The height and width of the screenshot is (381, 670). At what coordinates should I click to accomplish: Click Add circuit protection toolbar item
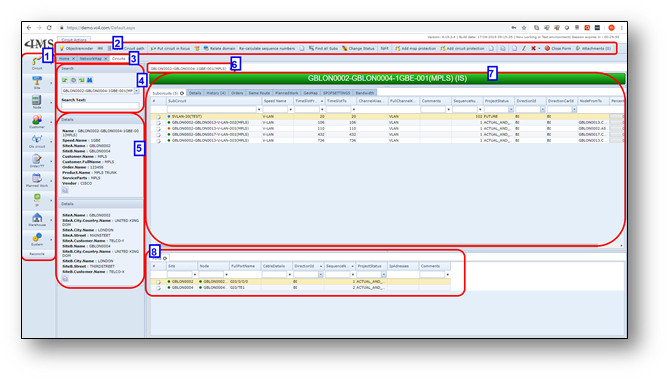tap(462, 49)
